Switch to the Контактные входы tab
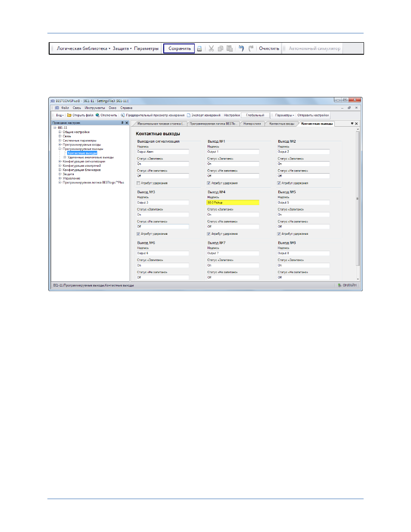Image resolution: width=411 pixels, height=532 pixels. pyautogui.click(x=282, y=124)
